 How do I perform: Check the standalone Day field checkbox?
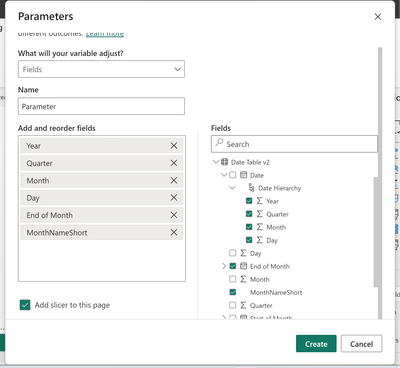(233, 253)
